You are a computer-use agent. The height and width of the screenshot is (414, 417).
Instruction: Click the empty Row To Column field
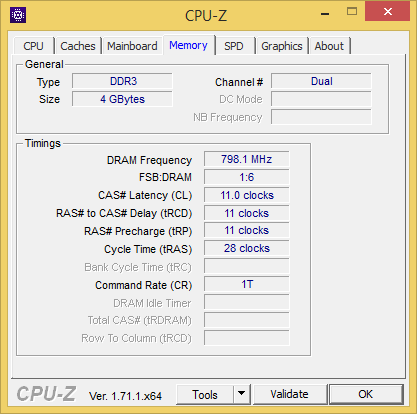(x=247, y=338)
